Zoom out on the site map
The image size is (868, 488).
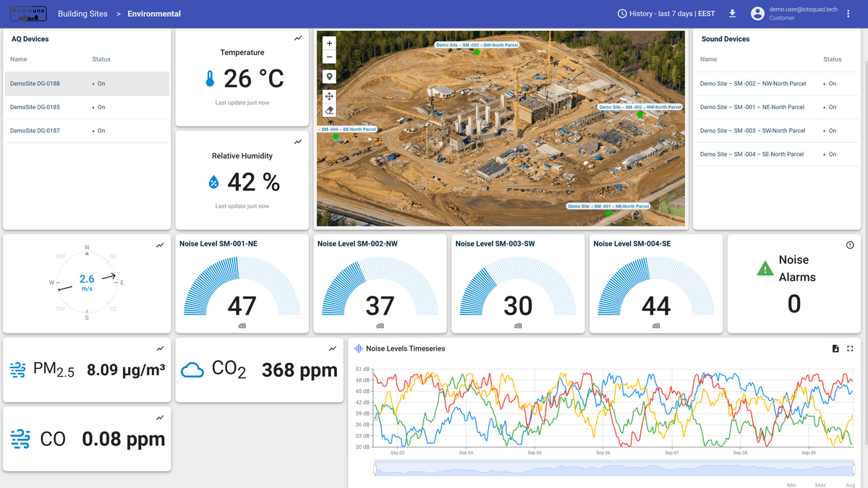329,57
